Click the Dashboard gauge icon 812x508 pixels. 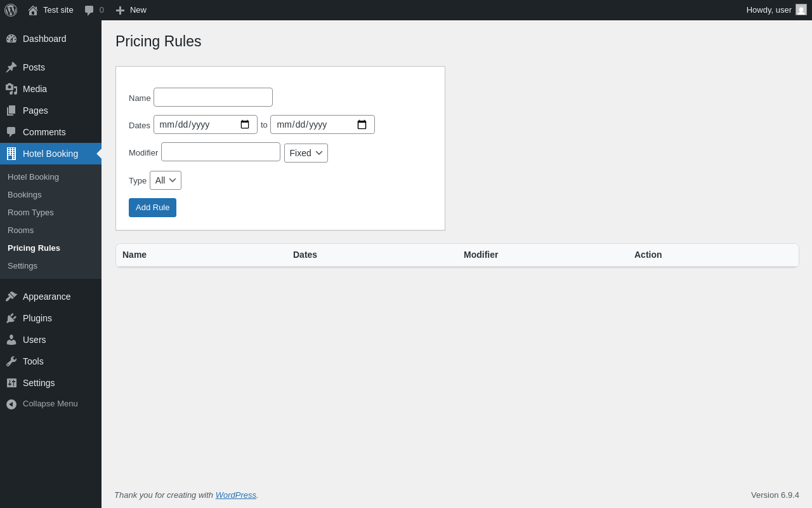point(11,39)
